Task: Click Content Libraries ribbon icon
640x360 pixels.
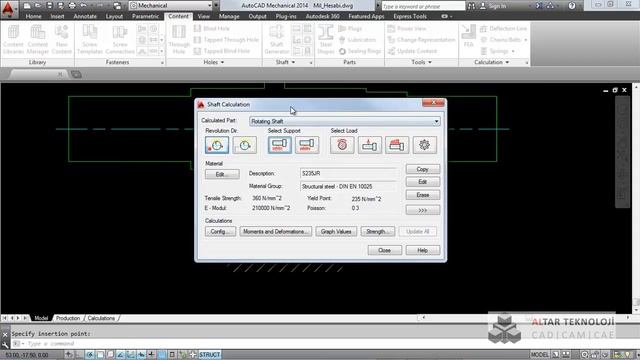Action: (x=13, y=40)
